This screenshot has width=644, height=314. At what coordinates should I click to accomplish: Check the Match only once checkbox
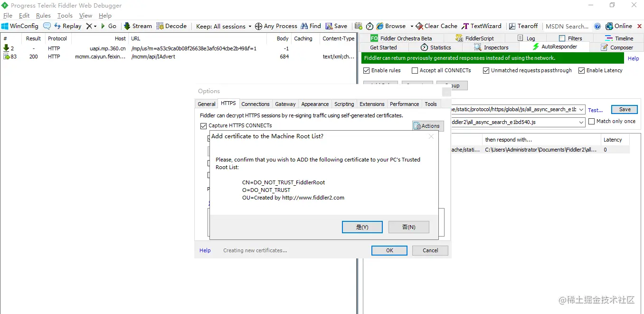tap(591, 122)
